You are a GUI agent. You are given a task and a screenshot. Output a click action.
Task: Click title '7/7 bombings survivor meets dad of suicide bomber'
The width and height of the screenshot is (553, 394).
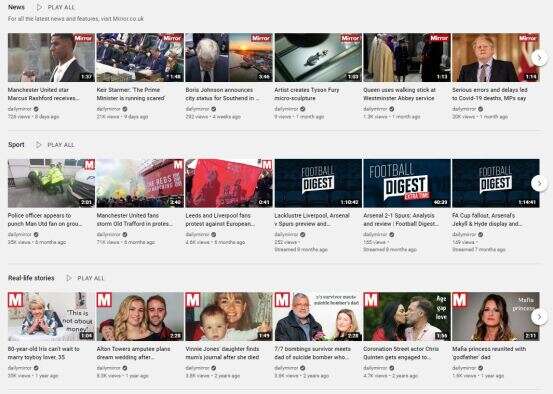tap(313, 353)
